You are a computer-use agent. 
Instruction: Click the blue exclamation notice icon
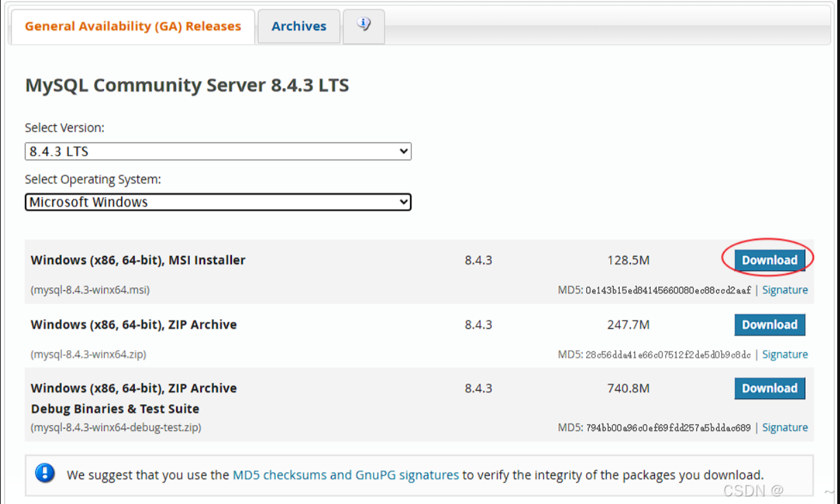(45, 473)
